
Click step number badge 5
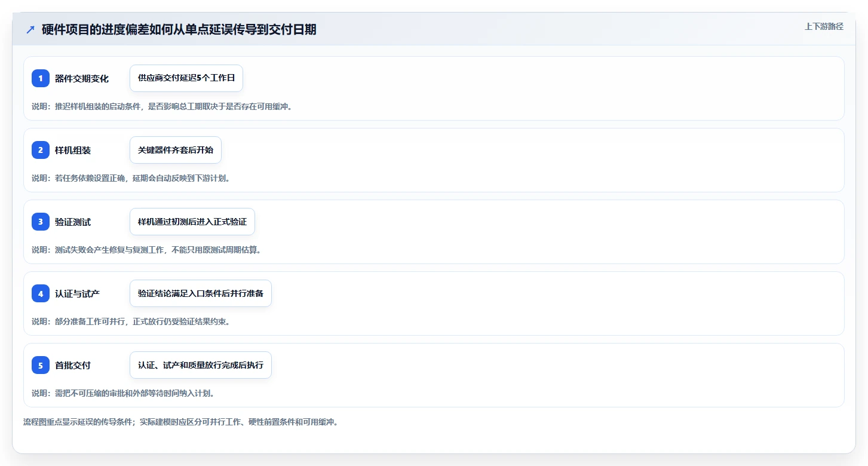[x=41, y=365]
